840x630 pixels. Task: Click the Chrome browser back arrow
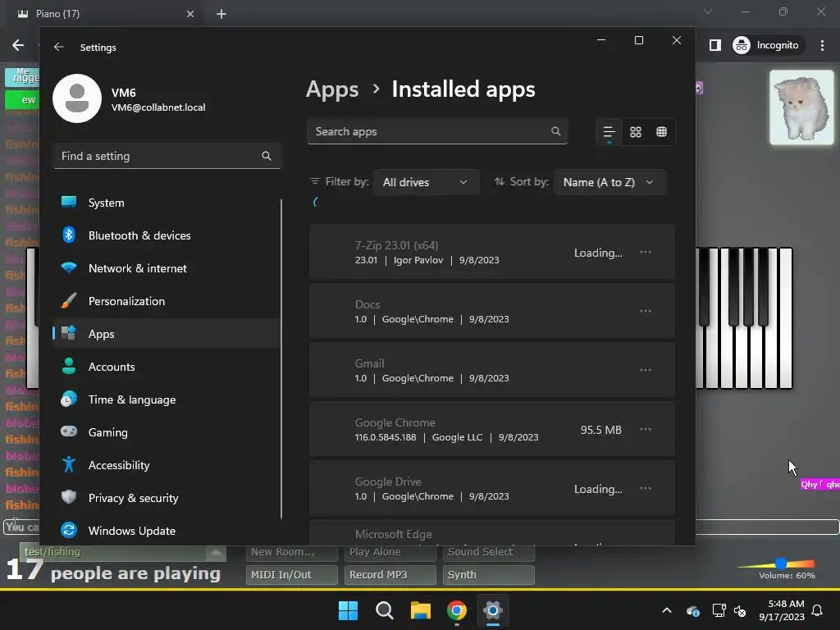point(18,46)
